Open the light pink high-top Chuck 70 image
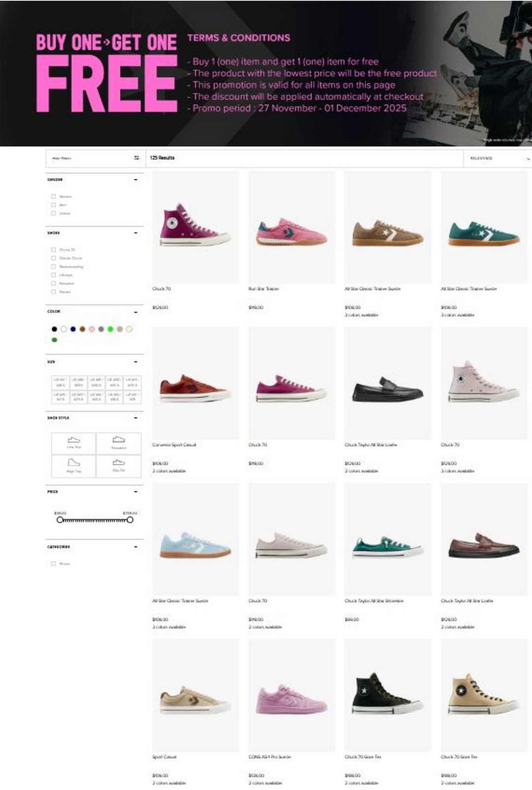532x790 pixels. coord(484,383)
